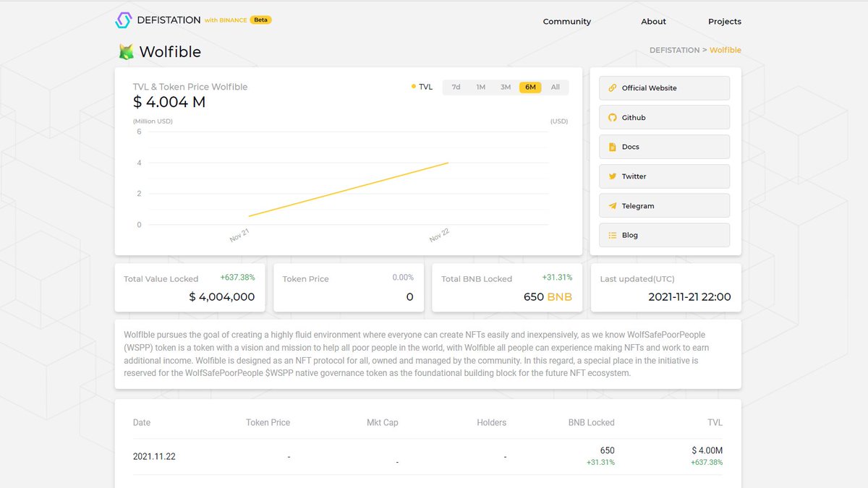Select the 1M chart range
This screenshot has width=868, height=488.
point(480,87)
